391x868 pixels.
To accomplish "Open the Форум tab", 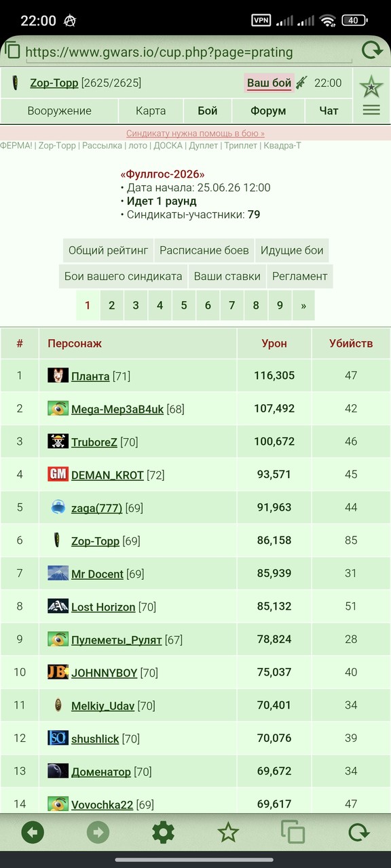I will pos(268,111).
